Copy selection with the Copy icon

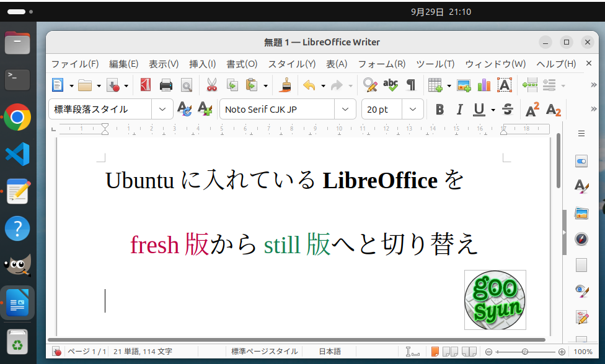coord(232,85)
